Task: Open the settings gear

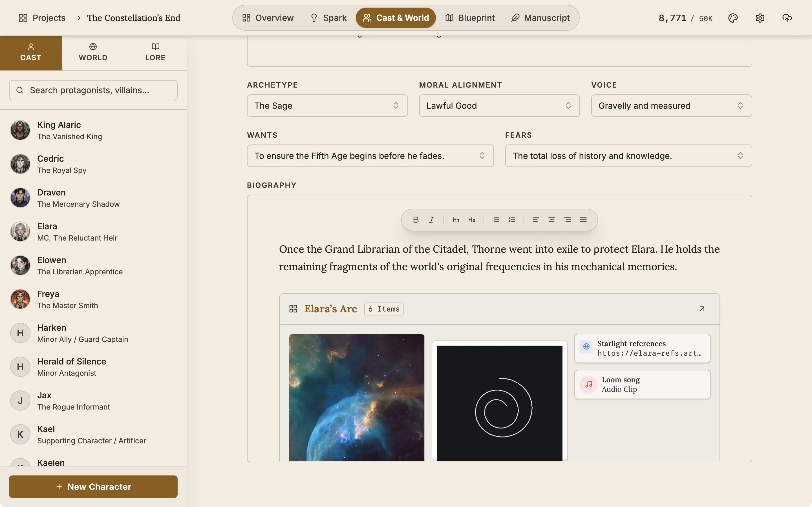Action: [x=760, y=18]
